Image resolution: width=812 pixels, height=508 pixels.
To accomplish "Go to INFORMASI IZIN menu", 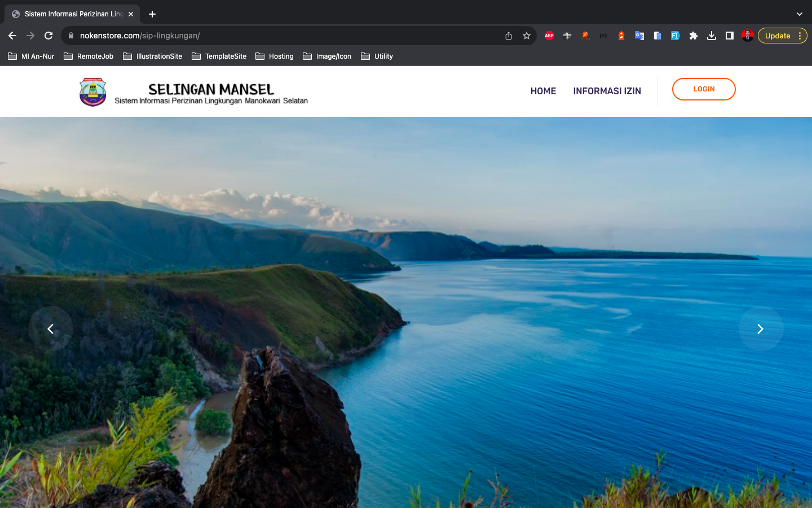I will (x=607, y=91).
